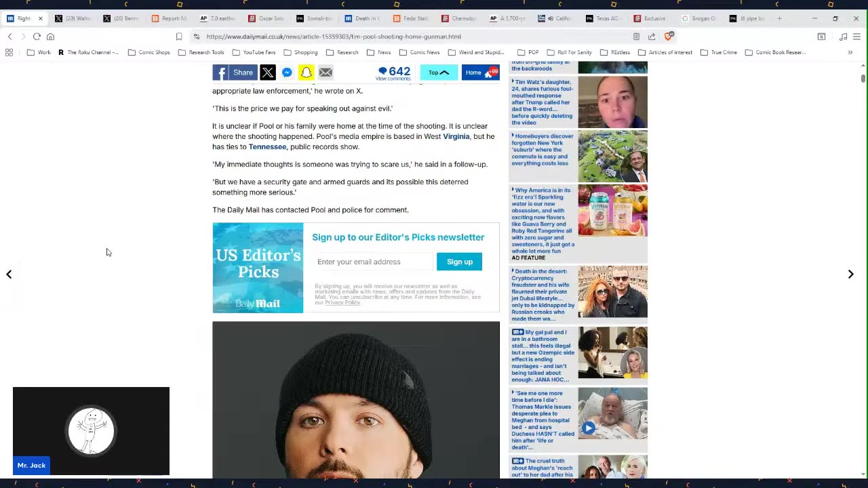Close the active Daily Mail tab
The image size is (868, 488).
[40, 18]
